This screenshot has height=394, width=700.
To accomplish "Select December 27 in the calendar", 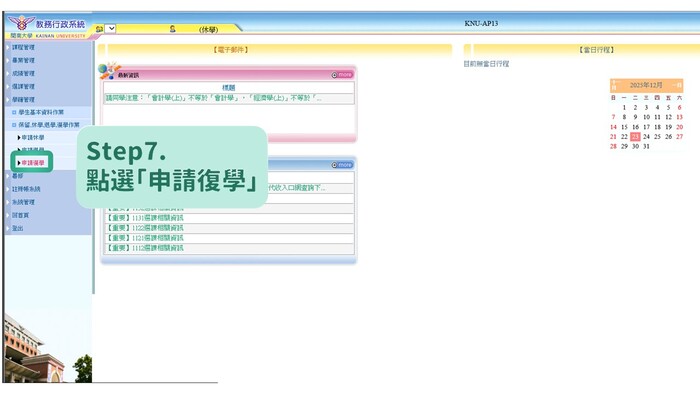I will 679,137.
